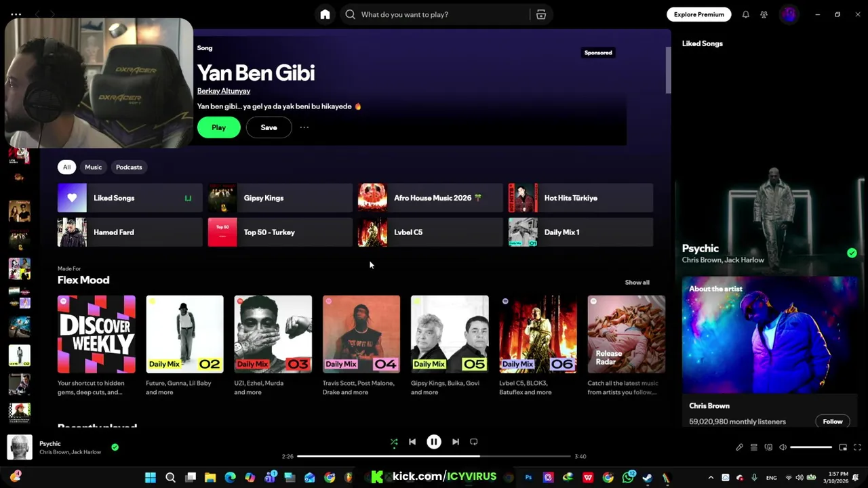Open the Discover Weekly playlist card

click(x=96, y=345)
